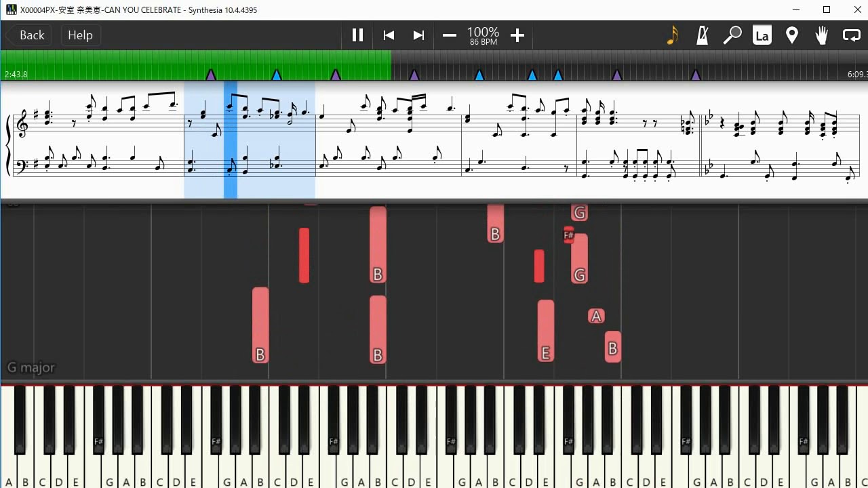Minimize the Synthesia window
The height and width of the screenshot is (488, 868).
pos(796,9)
